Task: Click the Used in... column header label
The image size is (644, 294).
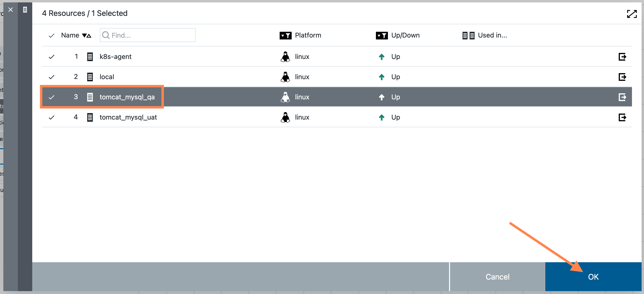Action: click(x=492, y=35)
